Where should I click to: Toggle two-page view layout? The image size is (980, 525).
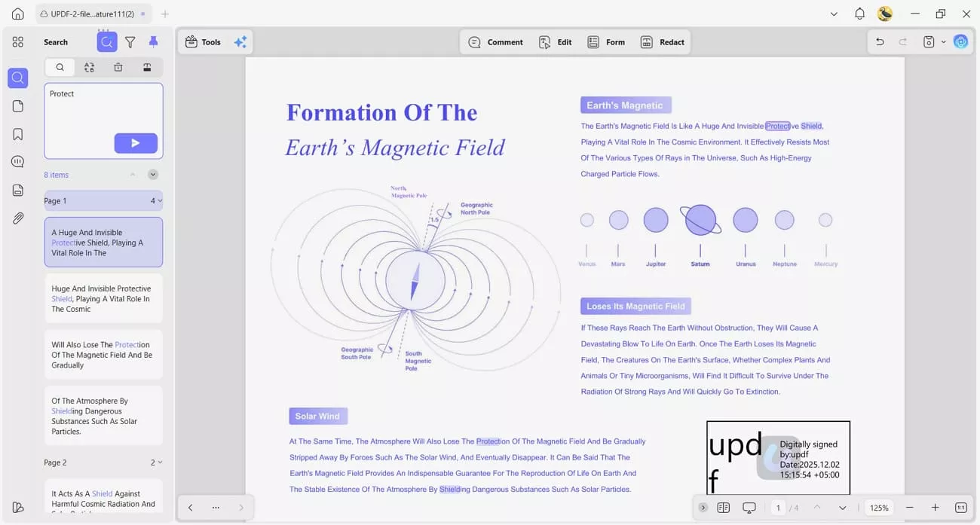point(724,508)
